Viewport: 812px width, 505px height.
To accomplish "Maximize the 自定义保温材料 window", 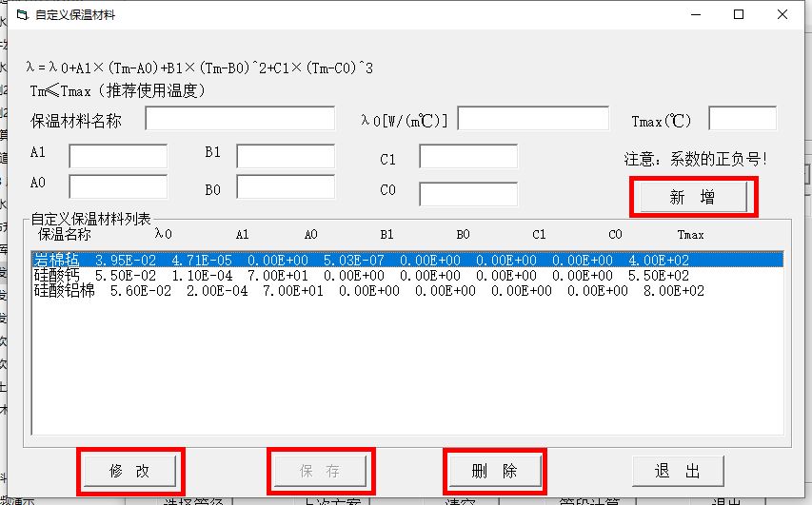I will point(739,14).
